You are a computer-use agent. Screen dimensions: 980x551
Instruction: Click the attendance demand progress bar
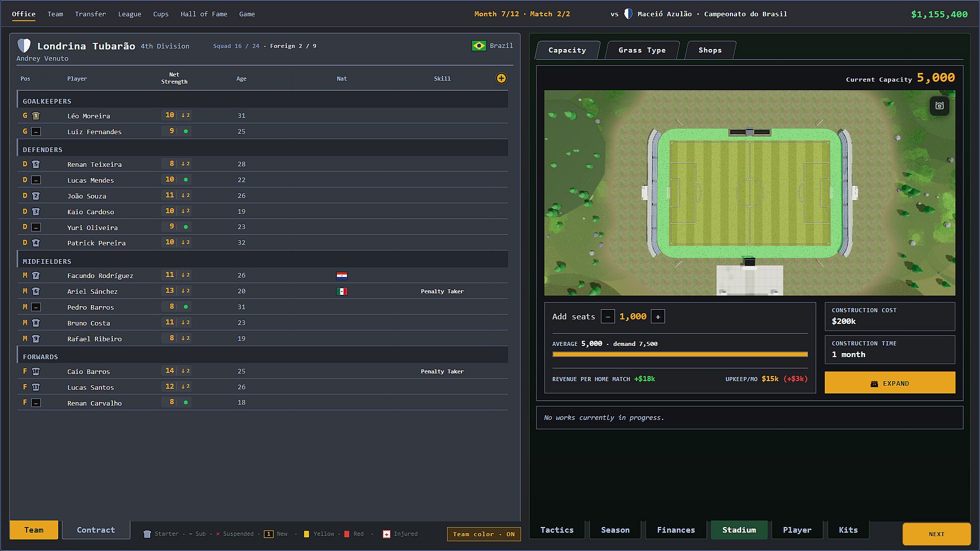680,354
